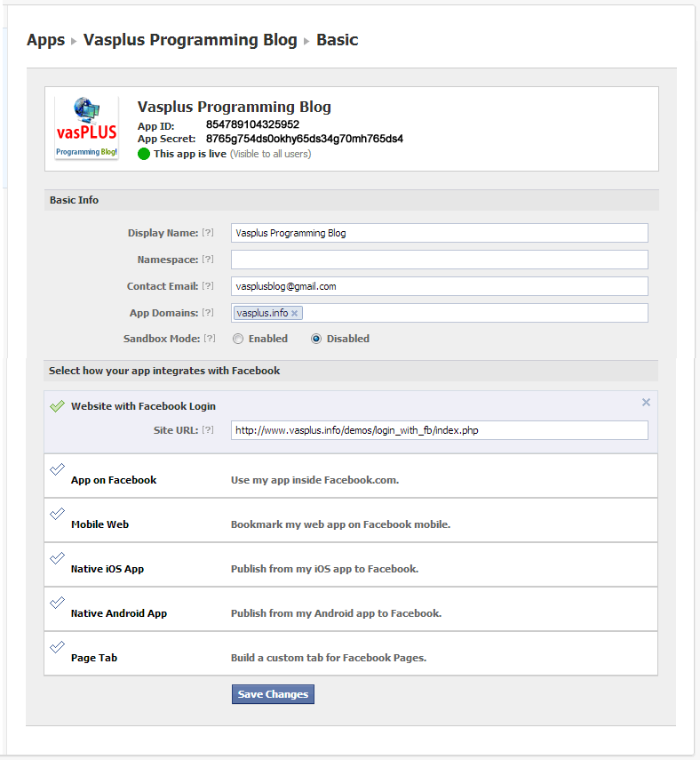Image resolution: width=700 pixels, height=760 pixels.
Task: Click '(Visible to all users)' text
Action: 270,154
